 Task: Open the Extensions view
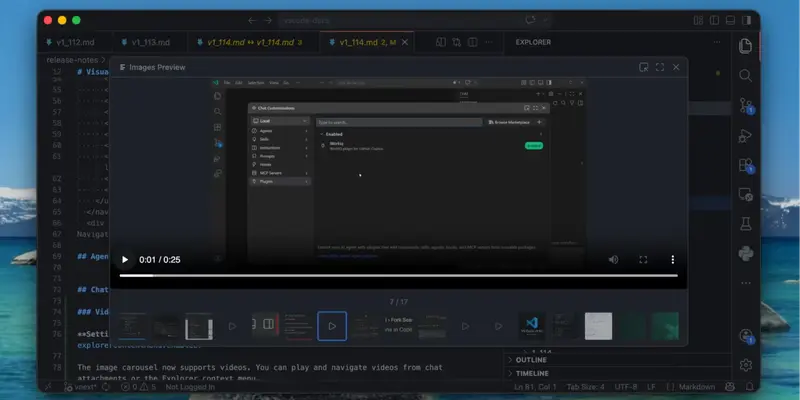(745, 165)
